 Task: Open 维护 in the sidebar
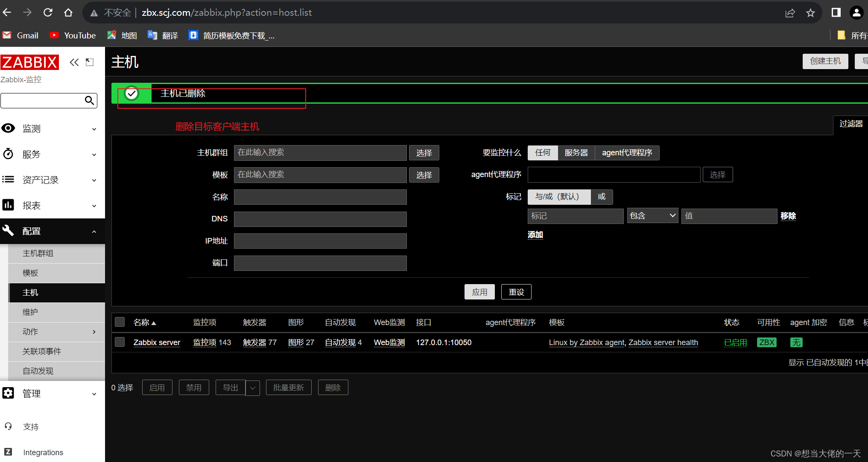57,312
